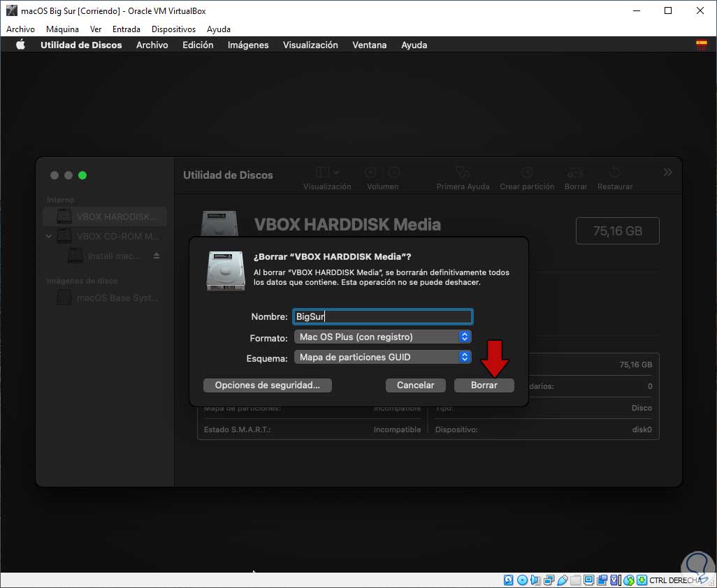Click the VirtualBox display status icon
The height and width of the screenshot is (588, 717).
589,580
